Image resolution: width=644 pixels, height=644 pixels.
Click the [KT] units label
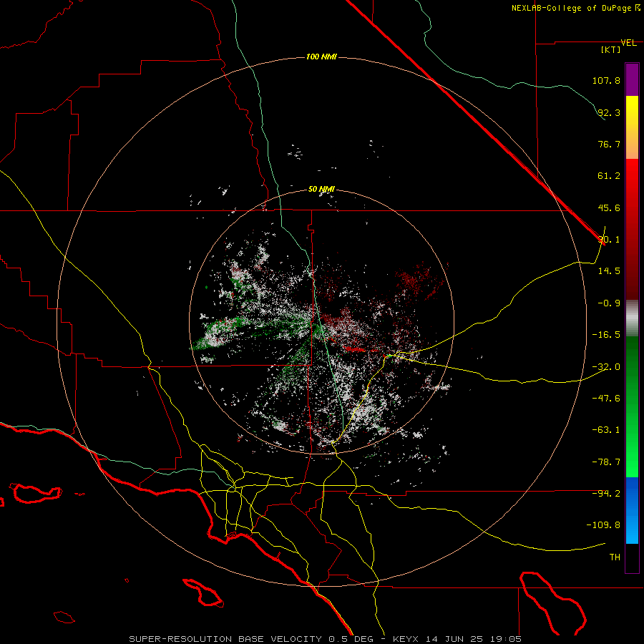611,49
